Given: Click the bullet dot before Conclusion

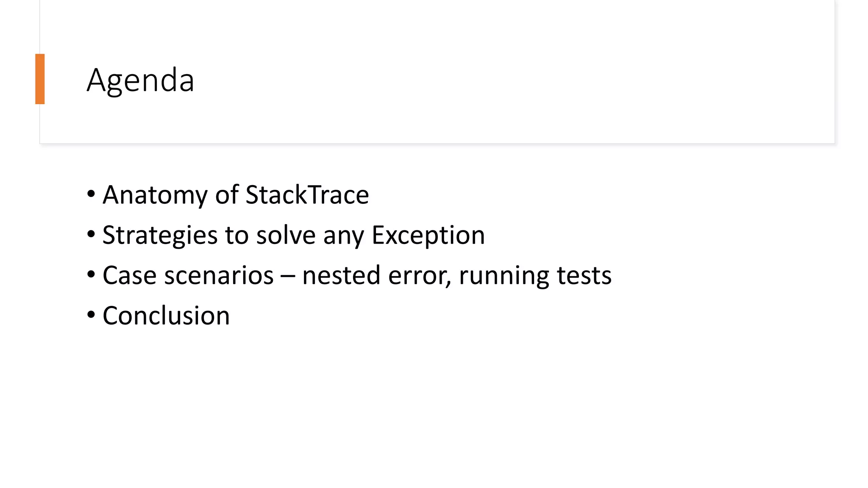Looking at the screenshot, I should (x=91, y=315).
